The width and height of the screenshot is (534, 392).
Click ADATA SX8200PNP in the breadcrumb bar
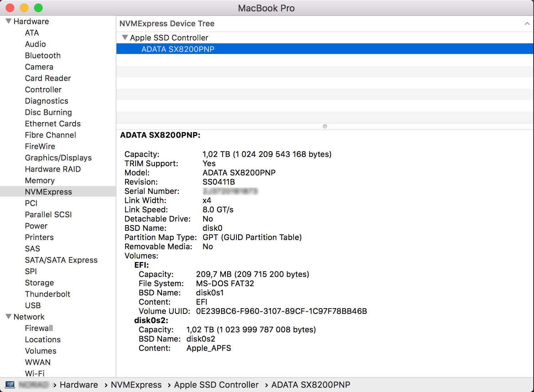click(310, 385)
